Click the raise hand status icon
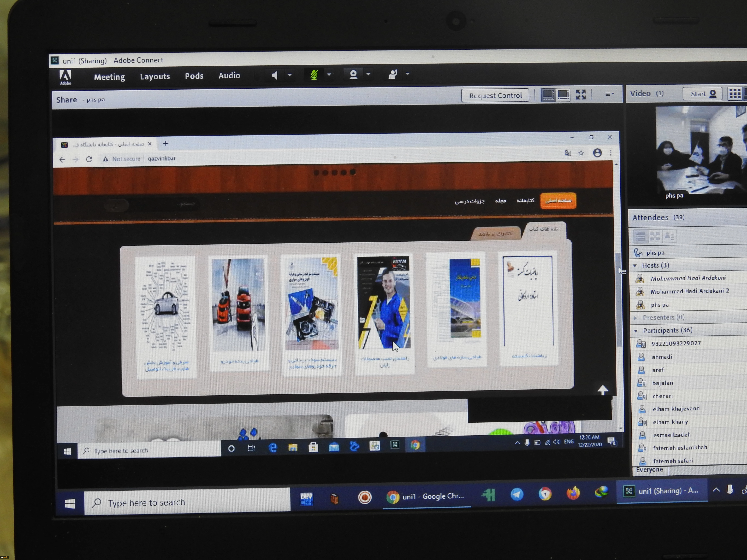 tap(392, 74)
